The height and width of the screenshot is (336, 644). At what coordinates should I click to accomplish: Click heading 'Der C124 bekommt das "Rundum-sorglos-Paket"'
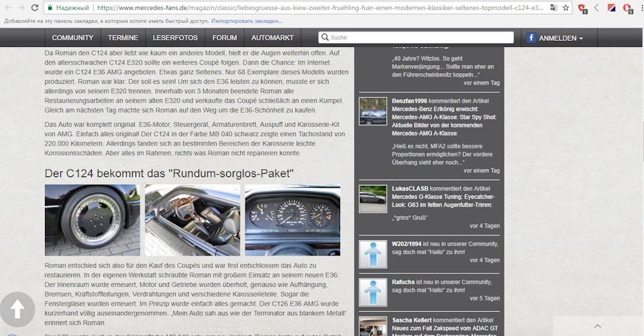tap(169, 173)
